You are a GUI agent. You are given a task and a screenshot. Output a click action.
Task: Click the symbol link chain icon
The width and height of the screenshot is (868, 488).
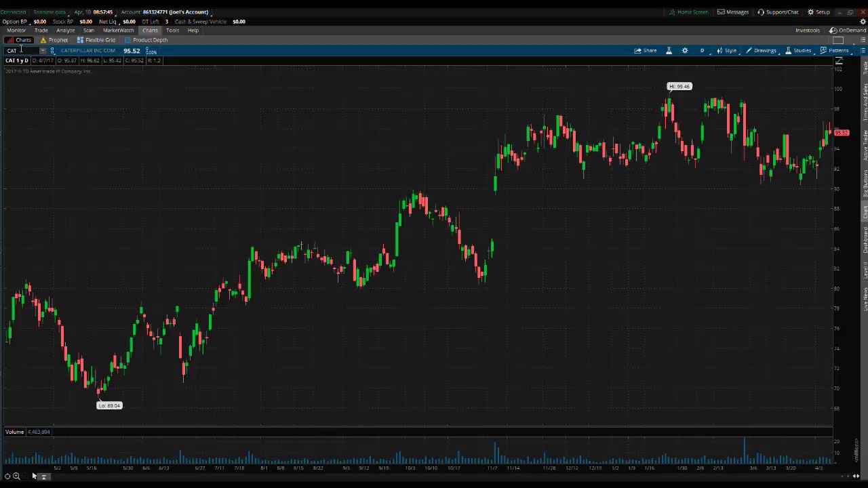point(52,51)
